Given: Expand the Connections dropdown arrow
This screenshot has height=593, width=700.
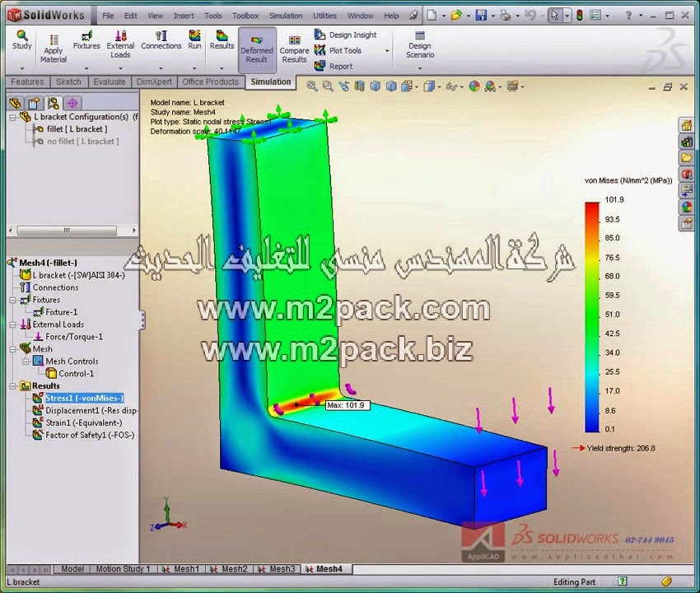Looking at the screenshot, I should [x=161, y=68].
